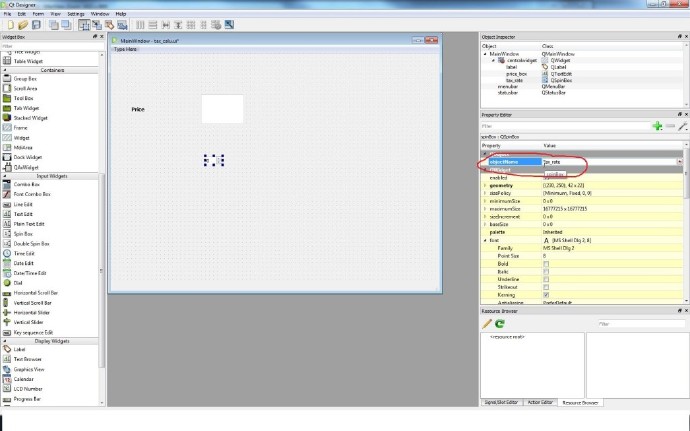The height and width of the screenshot is (431, 690).
Task: Click the green reload icon in Resource Browser
Action: coord(499,324)
